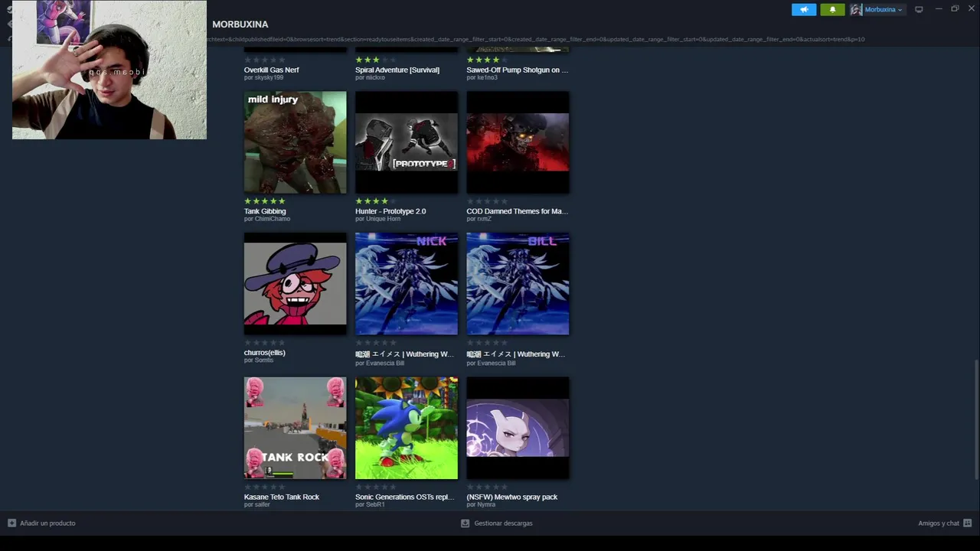Click the Tank Gibbing five-star rating
980x551 pixels.
tap(265, 201)
